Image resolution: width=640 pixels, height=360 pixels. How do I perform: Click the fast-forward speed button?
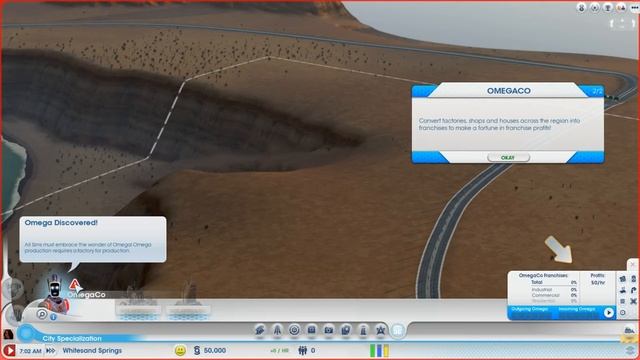pos(51,351)
